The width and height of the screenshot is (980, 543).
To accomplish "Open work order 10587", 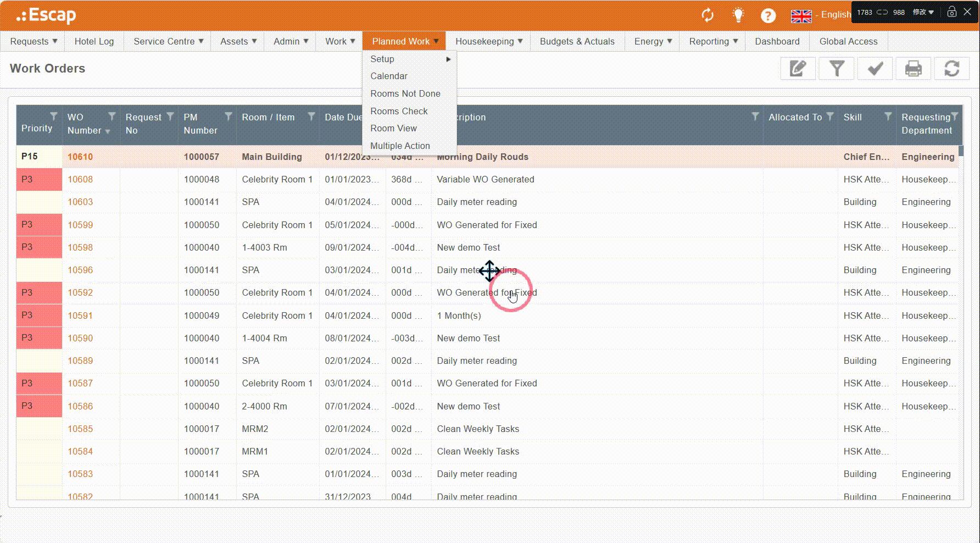I will point(80,383).
